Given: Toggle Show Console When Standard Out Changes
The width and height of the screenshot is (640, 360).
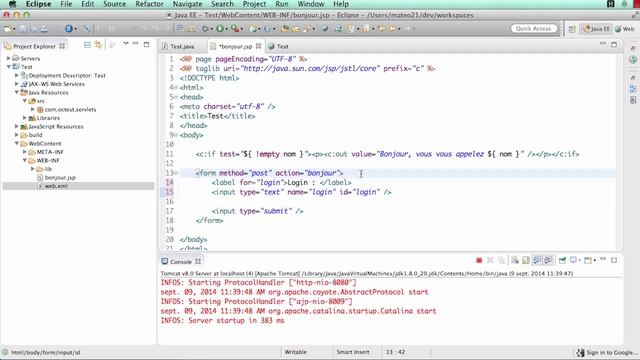Looking at the screenshot, I should (537, 260).
